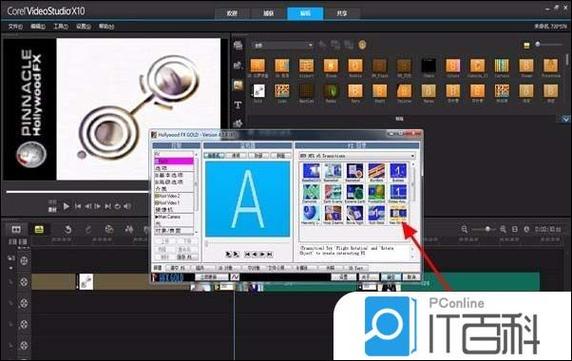Select the white Hollywood FX transition thumbnail
Image resolution: width=572 pixels, height=361 pixels.
pos(259,91)
